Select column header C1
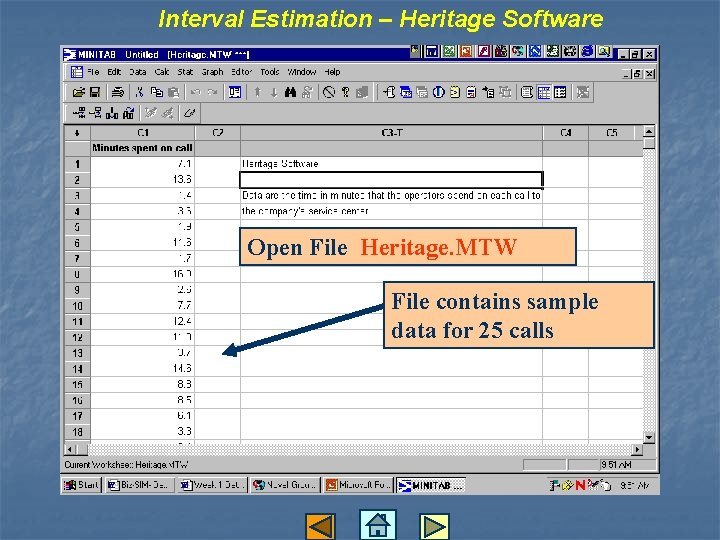Screen dimensions: 720x540 [143, 133]
